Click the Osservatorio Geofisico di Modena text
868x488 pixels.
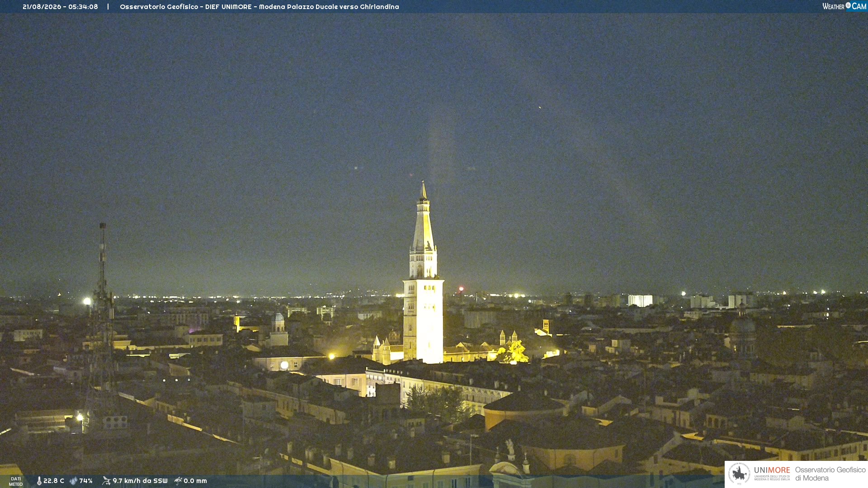(x=830, y=474)
